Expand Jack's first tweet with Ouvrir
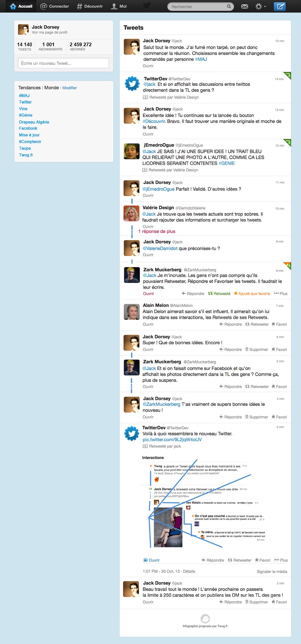The width and height of the screenshot is (301, 644). click(148, 66)
